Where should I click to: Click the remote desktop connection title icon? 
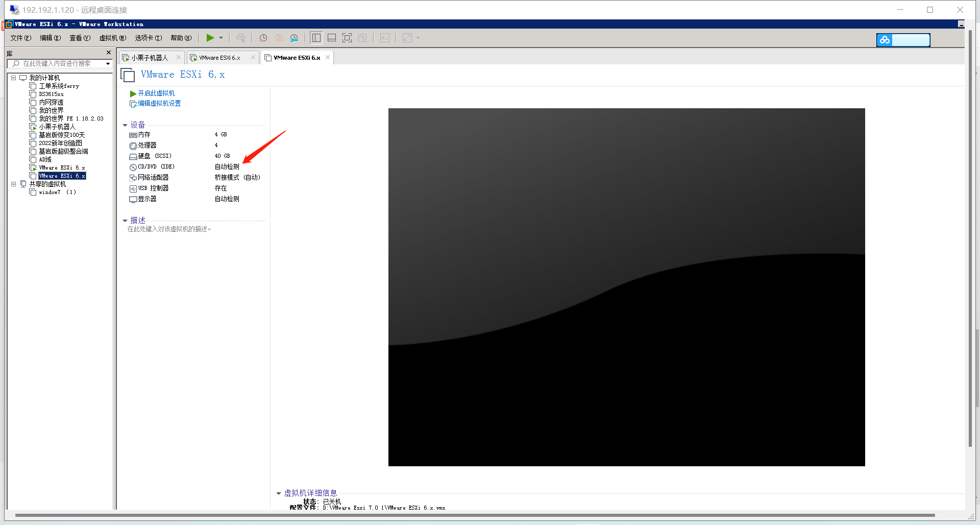click(x=14, y=10)
